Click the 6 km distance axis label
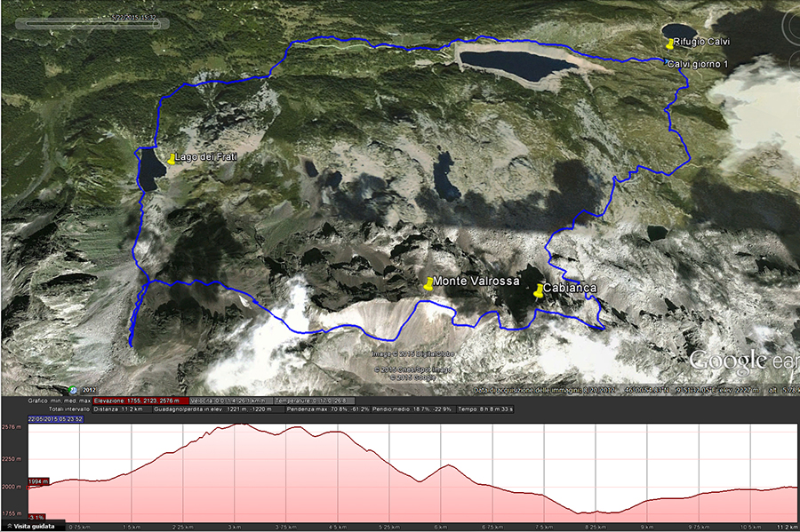This screenshot has height=532, width=800. click(441, 527)
